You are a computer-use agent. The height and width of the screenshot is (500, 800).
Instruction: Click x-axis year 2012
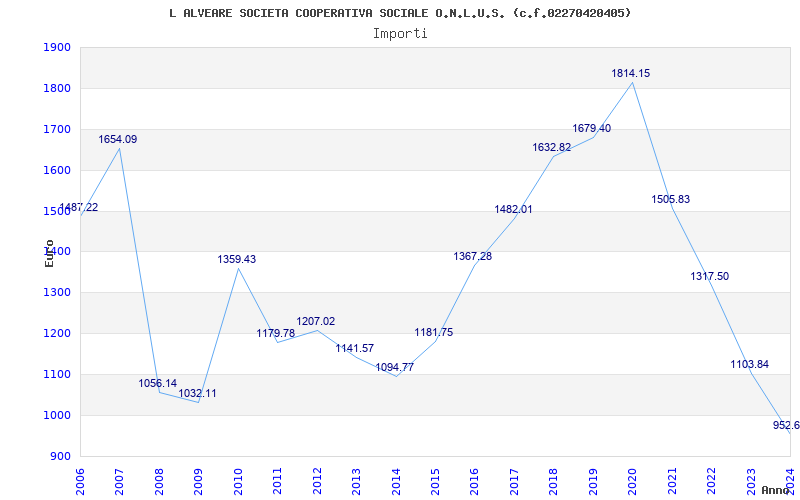tap(317, 481)
